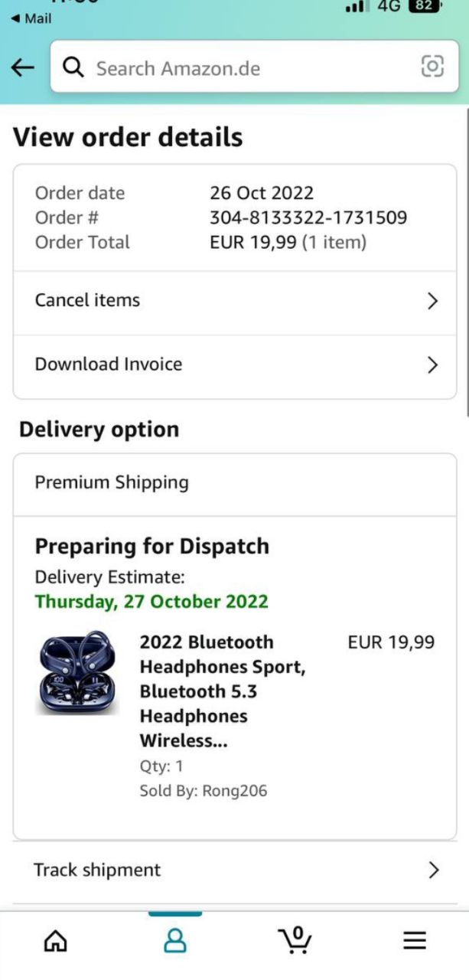This screenshot has width=469, height=980.
Task: Go to the Home tab icon
Action: point(55,940)
